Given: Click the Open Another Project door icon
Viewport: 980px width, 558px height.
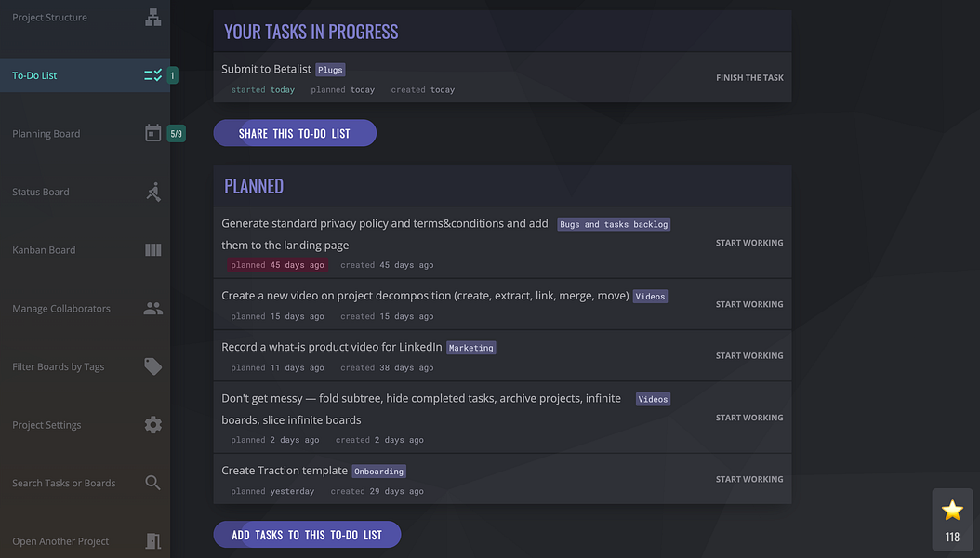Looking at the screenshot, I should point(153,541).
